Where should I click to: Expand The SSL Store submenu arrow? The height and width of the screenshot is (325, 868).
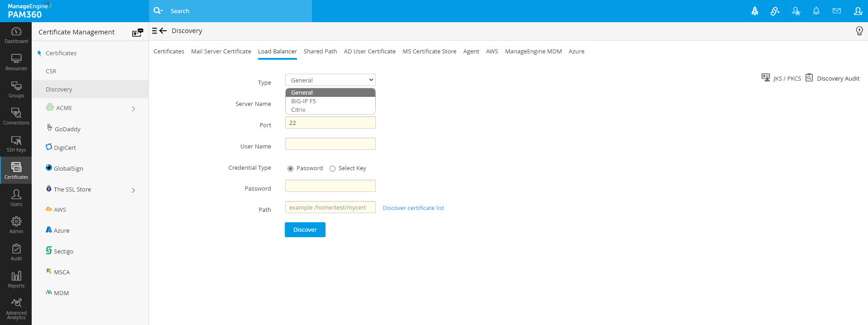133,190
